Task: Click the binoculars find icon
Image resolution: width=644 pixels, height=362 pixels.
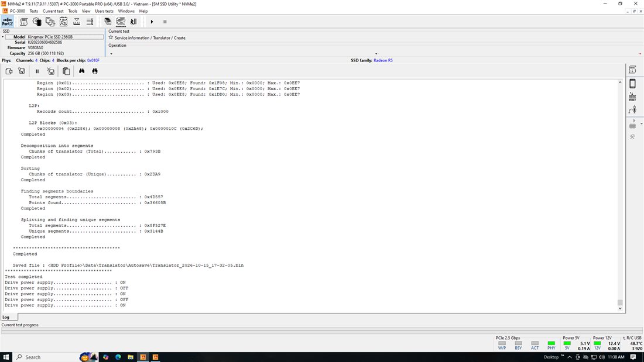Action: pos(82,71)
